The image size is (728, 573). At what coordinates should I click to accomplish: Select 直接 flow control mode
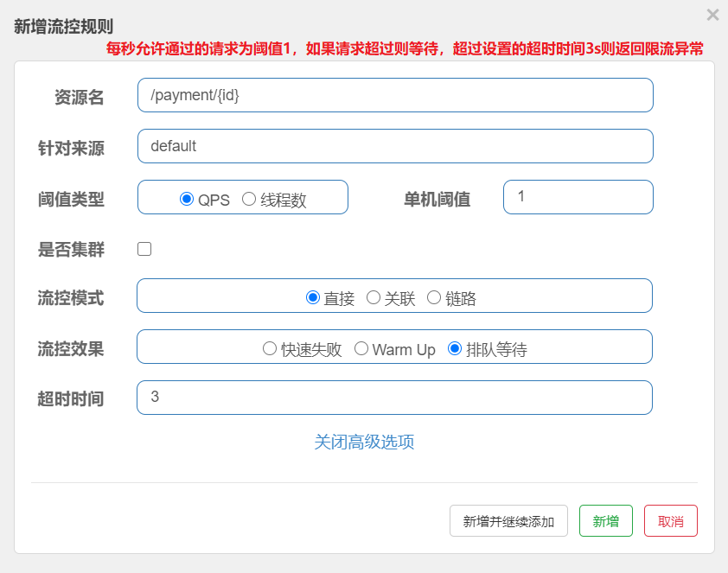click(313, 297)
